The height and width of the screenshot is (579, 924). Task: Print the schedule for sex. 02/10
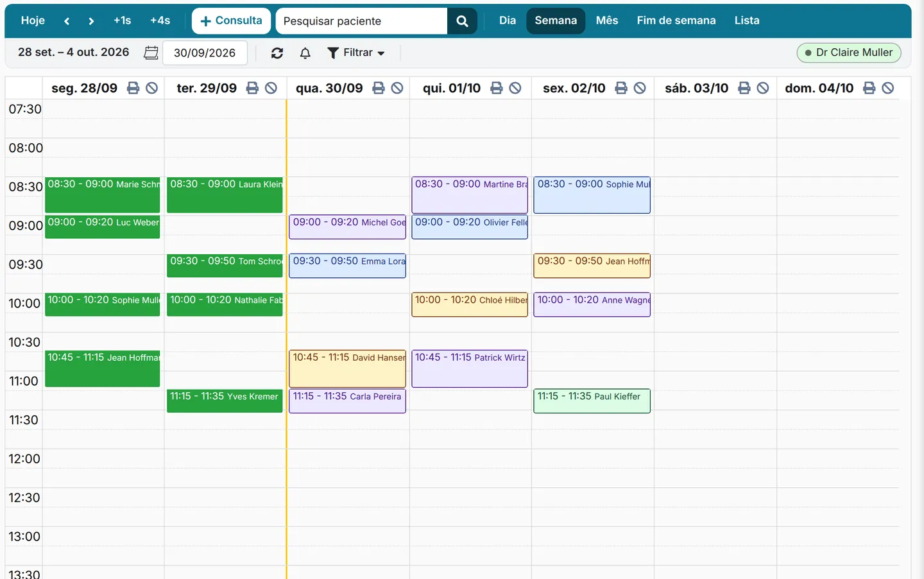click(621, 88)
